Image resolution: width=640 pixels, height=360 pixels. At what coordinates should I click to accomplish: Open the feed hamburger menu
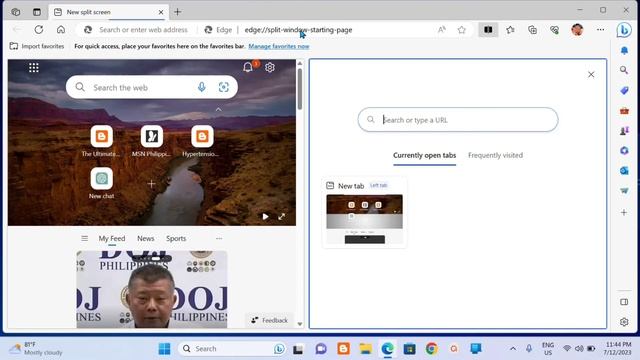point(84,238)
